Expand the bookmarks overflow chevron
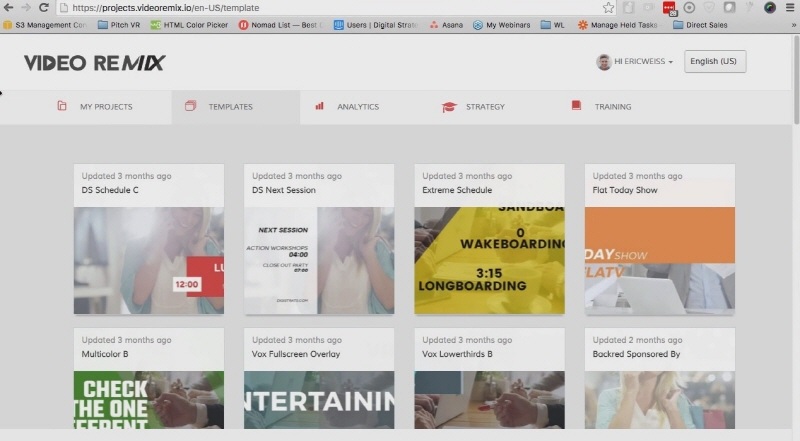This screenshot has height=441, width=800. coord(794,25)
